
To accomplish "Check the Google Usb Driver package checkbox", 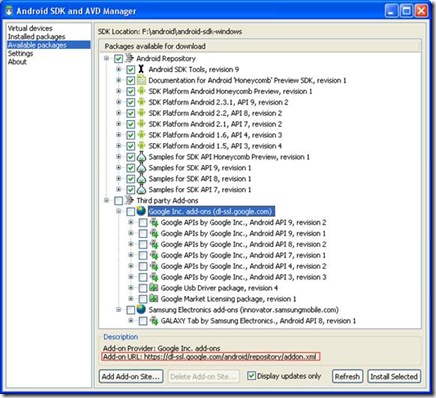I will point(143,288).
